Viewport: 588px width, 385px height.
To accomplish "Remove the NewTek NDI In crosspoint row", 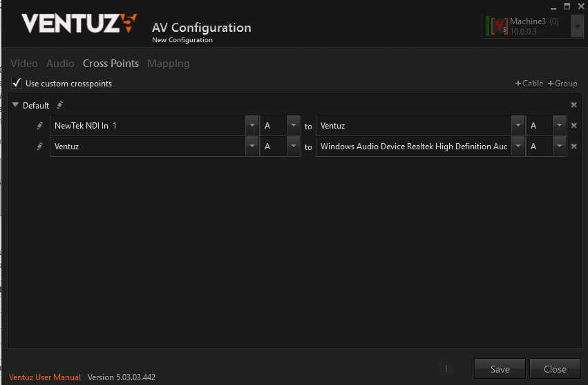I will coord(573,126).
